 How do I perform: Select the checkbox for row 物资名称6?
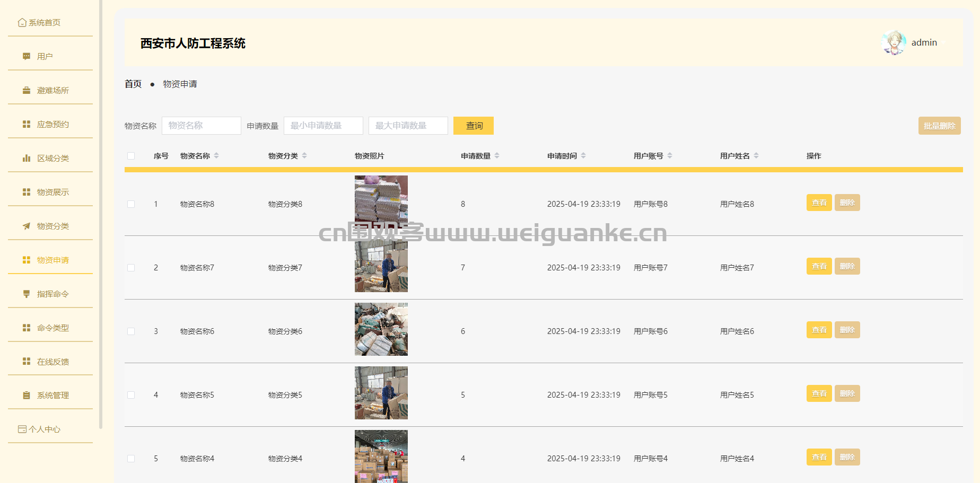point(131,331)
